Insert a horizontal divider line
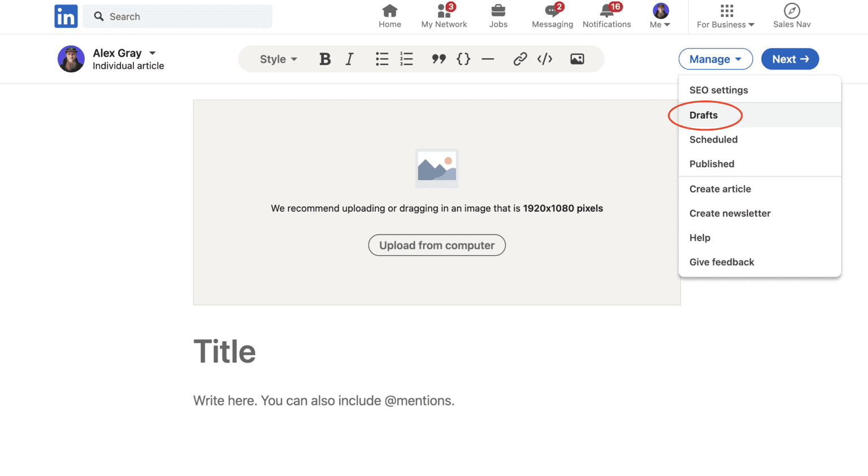The image size is (868, 476). [x=488, y=59]
